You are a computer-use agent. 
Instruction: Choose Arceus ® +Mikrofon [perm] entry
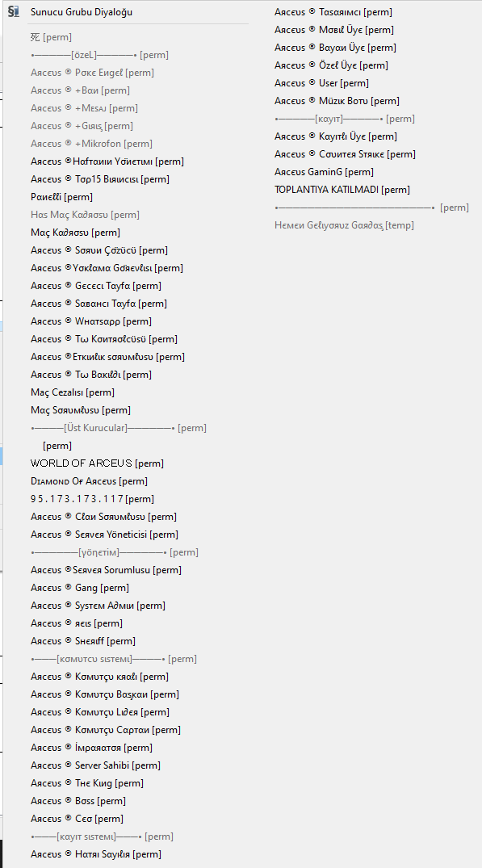pos(91,144)
